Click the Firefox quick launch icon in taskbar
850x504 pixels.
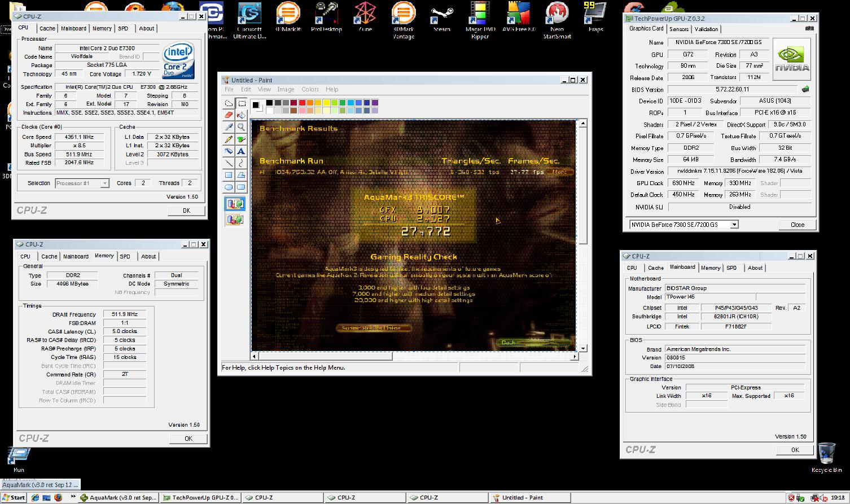(58, 498)
